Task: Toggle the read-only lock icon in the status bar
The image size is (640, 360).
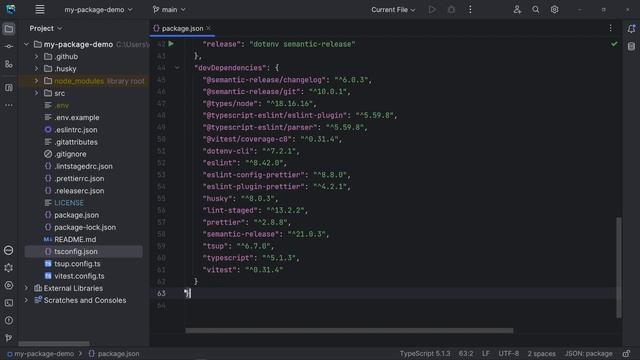Action: click(x=627, y=353)
